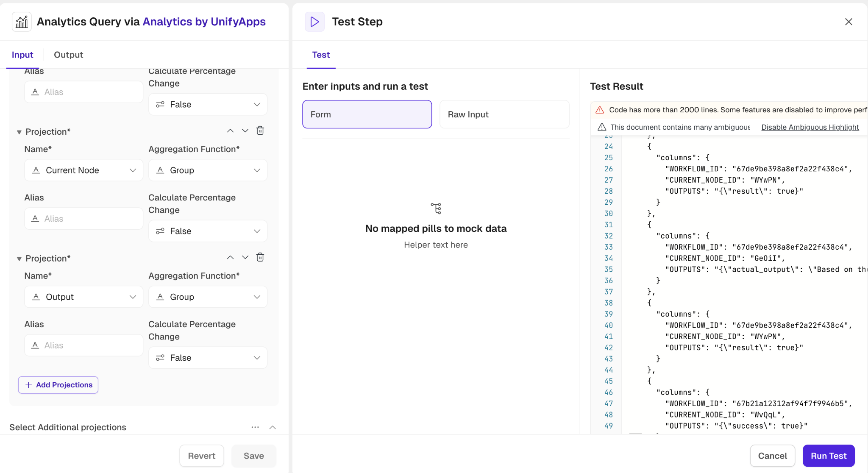This screenshot has height=473, width=868.
Task: Move Output projection down with arrow
Action: (x=245, y=257)
